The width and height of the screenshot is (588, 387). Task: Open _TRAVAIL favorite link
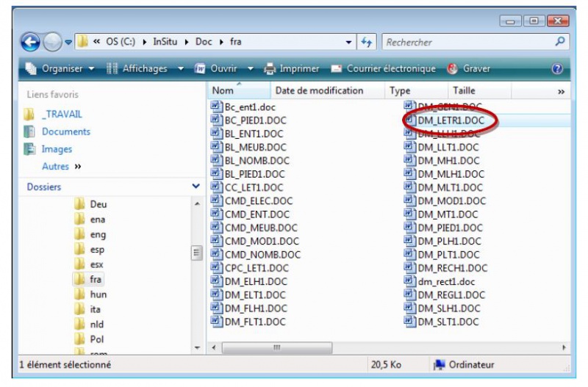62,115
